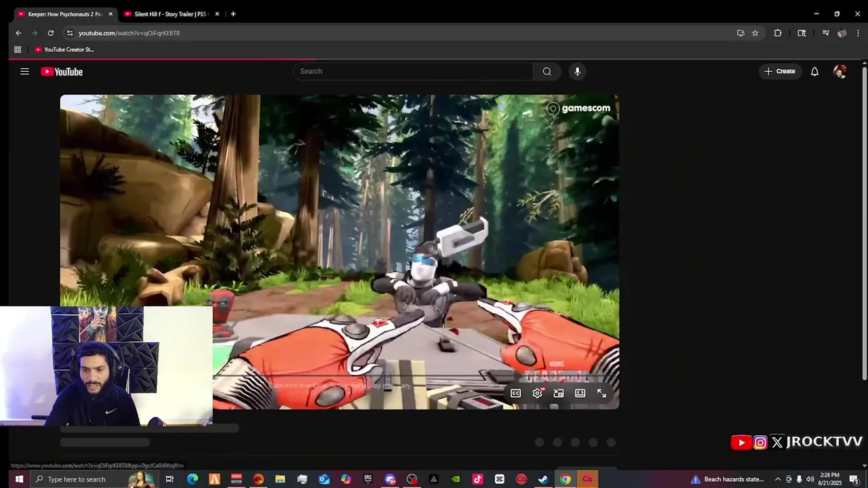Image resolution: width=868 pixels, height=488 pixels.
Task: Open the YouTube Creator Studio bookmark
Action: tap(64, 49)
